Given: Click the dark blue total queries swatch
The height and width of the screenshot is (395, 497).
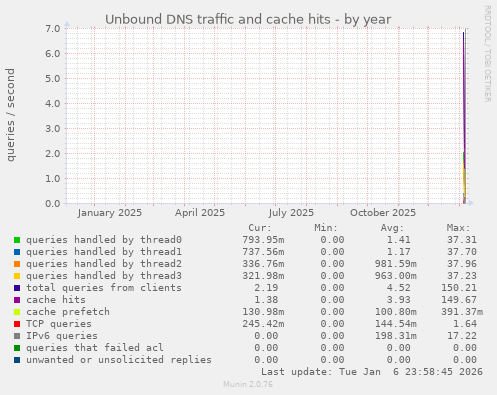Looking at the screenshot, I should pyautogui.click(x=17, y=288).
